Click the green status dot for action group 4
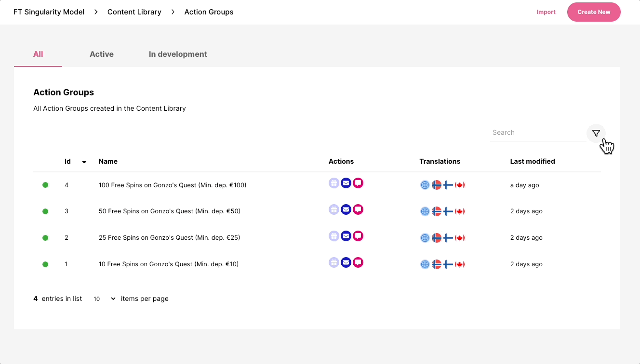The height and width of the screenshot is (364, 640). pyautogui.click(x=45, y=185)
